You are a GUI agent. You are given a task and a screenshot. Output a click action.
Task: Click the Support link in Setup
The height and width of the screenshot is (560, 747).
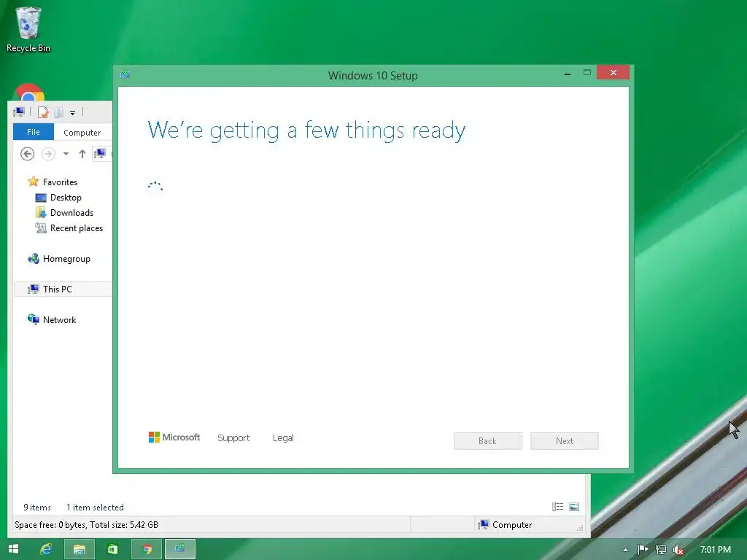click(233, 437)
